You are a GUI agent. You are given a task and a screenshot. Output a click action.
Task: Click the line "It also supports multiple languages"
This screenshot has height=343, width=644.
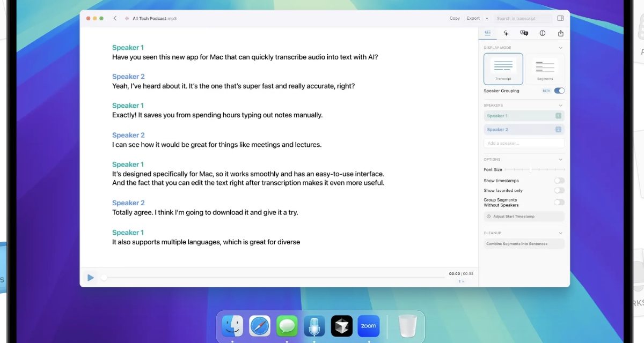tap(206, 242)
